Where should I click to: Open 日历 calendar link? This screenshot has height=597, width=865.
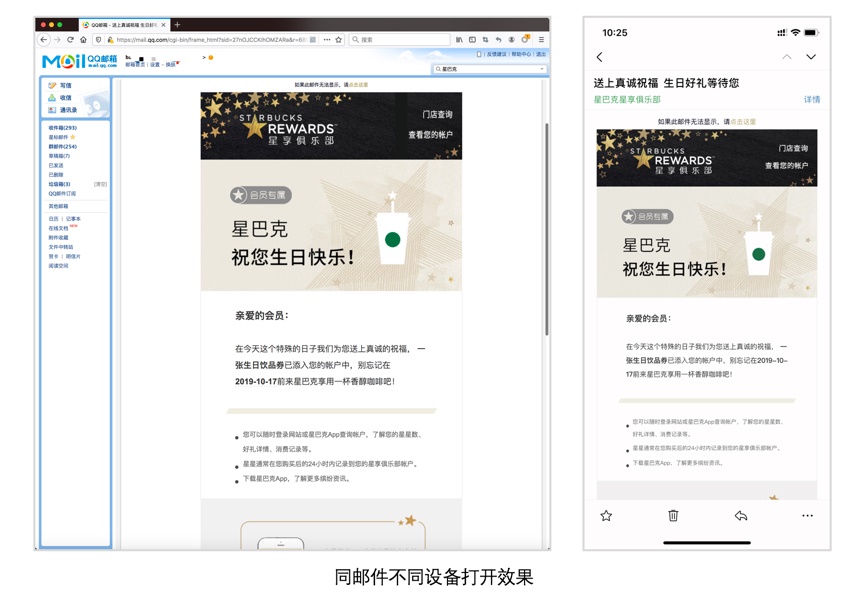(x=53, y=219)
